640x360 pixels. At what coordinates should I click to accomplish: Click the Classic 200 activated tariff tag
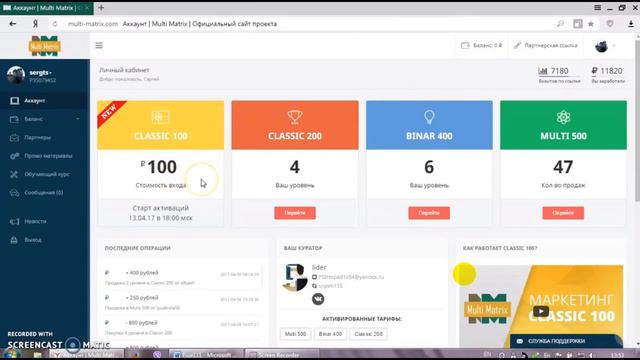tap(368, 334)
